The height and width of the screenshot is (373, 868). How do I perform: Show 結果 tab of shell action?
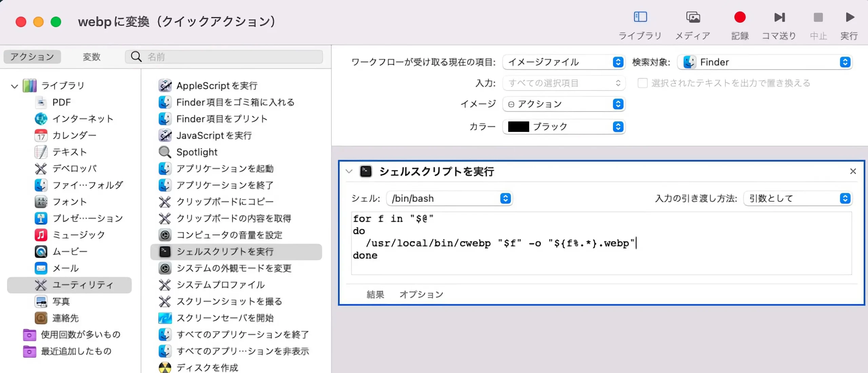(x=375, y=294)
